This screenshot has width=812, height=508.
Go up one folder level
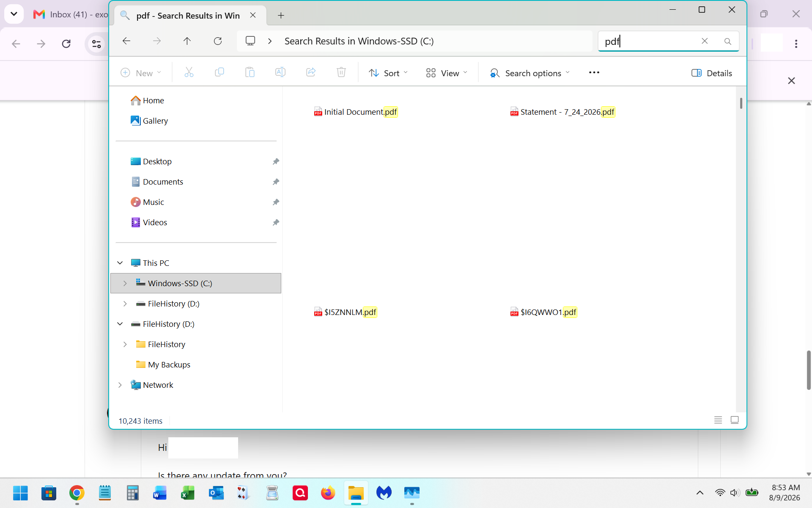click(187, 41)
